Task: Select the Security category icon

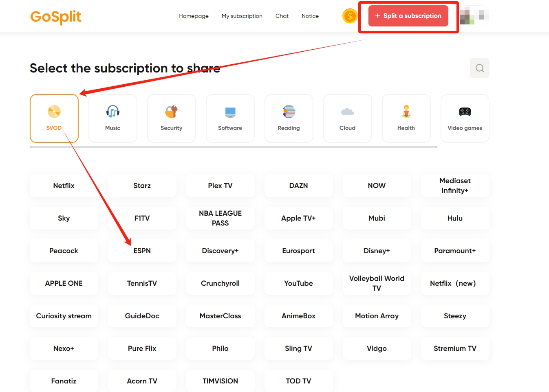Action: 172,112
